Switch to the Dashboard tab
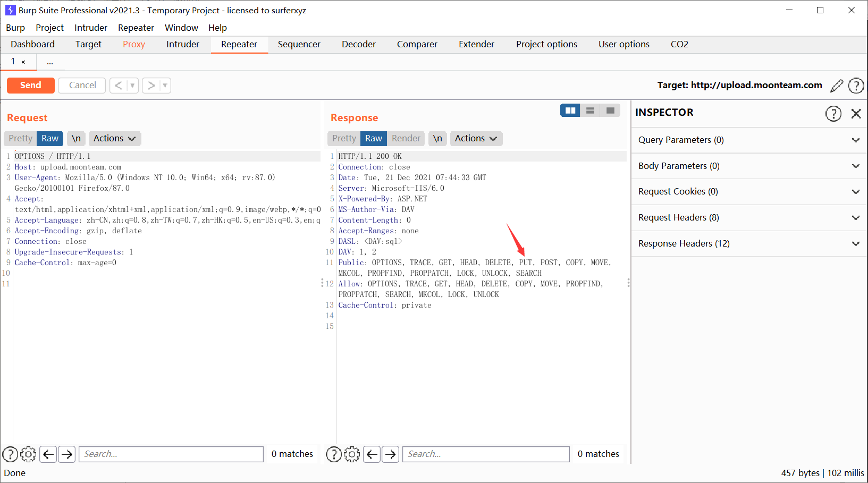Screen dimensions: 868x483 point(32,45)
